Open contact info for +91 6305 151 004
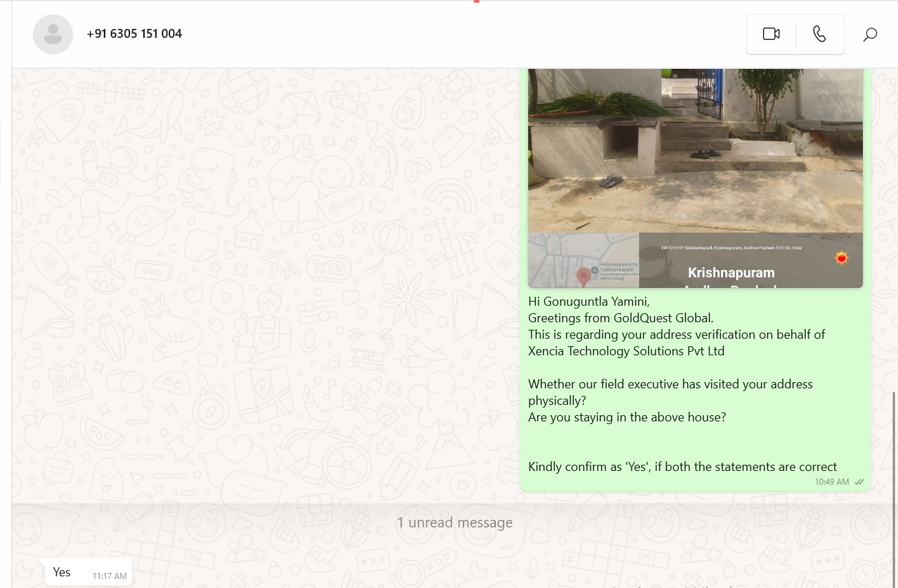Screen dimensions: 898x588 (x=134, y=34)
